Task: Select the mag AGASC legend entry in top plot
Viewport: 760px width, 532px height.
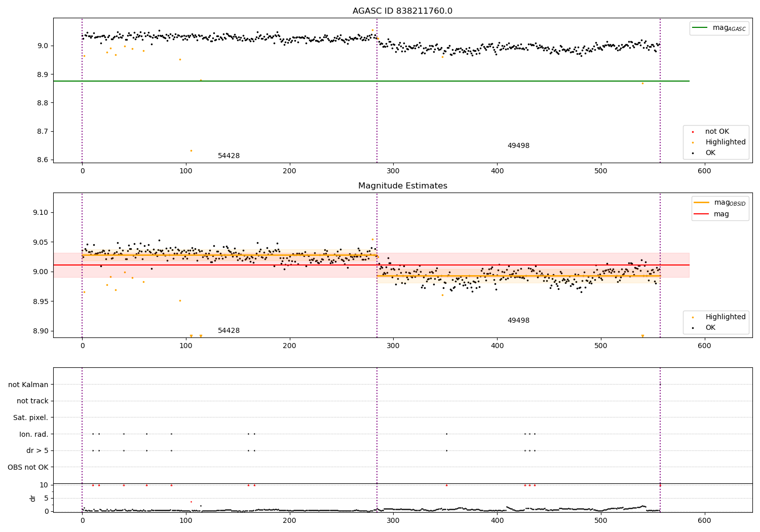Action: [719, 28]
